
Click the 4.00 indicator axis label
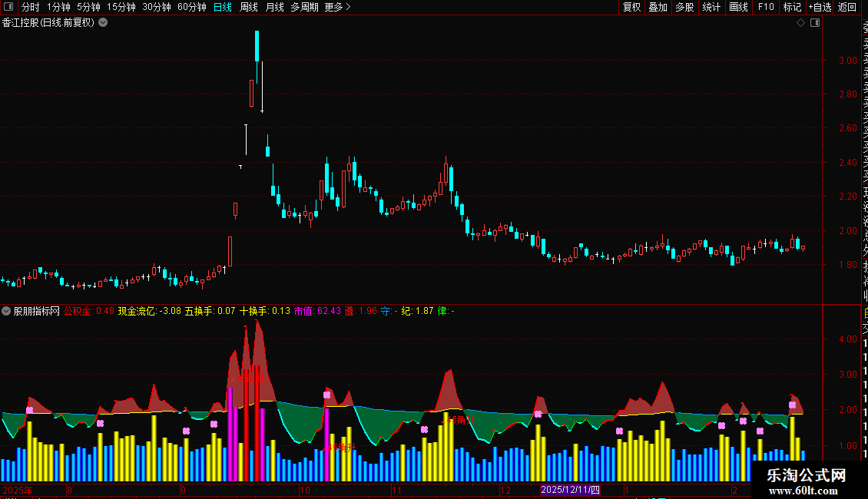pos(847,339)
